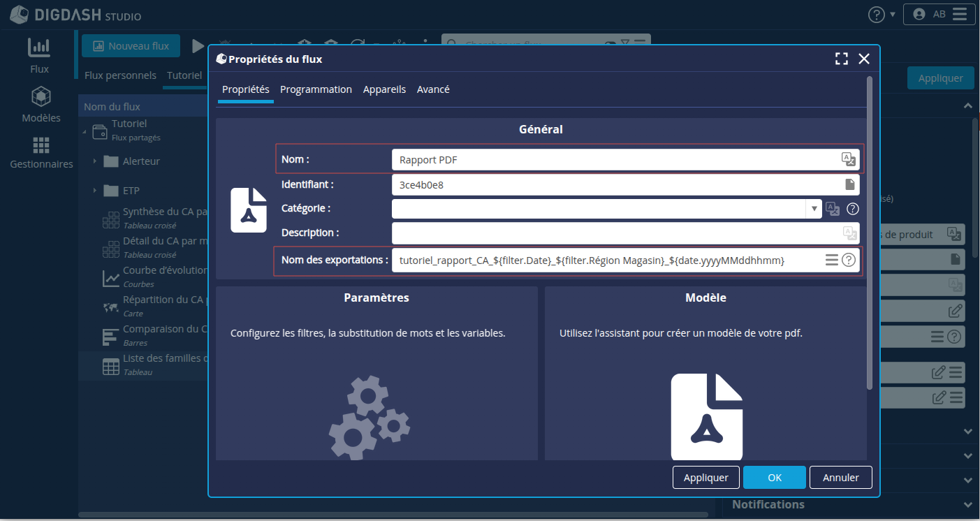Open the Avancé tab
Viewport: 980px width, 521px height.
tap(433, 89)
